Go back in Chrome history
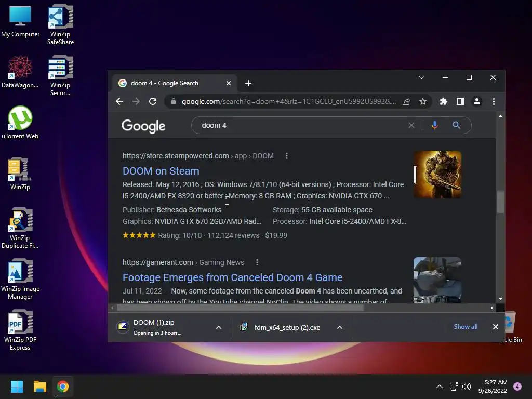Viewport: 532px width, 399px height. pyautogui.click(x=119, y=101)
